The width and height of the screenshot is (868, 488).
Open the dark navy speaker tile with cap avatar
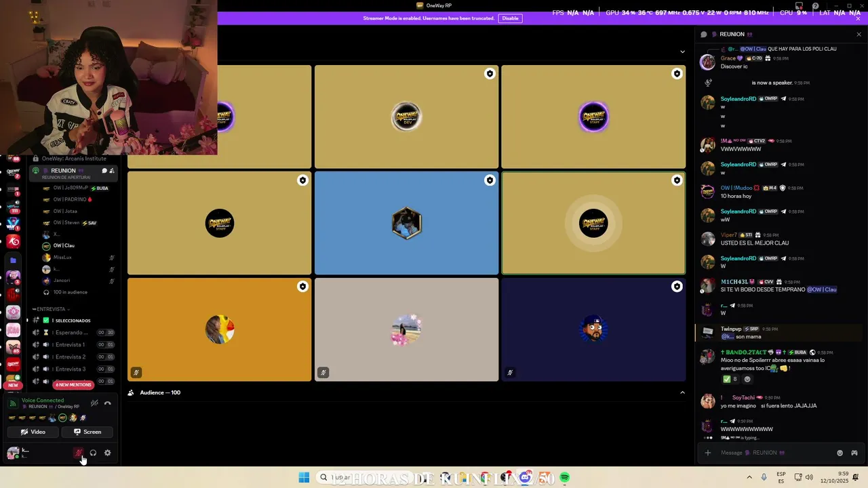pos(593,329)
